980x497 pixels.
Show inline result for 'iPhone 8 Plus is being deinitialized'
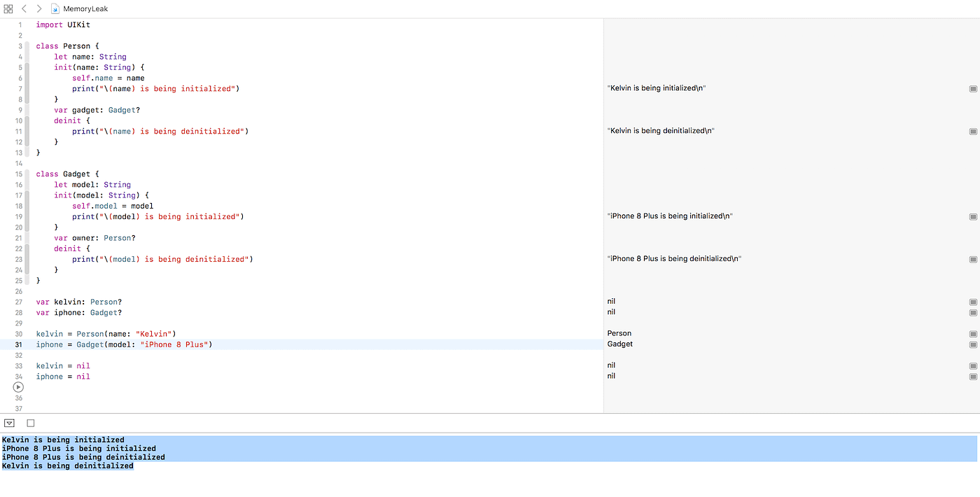pos(972,258)
